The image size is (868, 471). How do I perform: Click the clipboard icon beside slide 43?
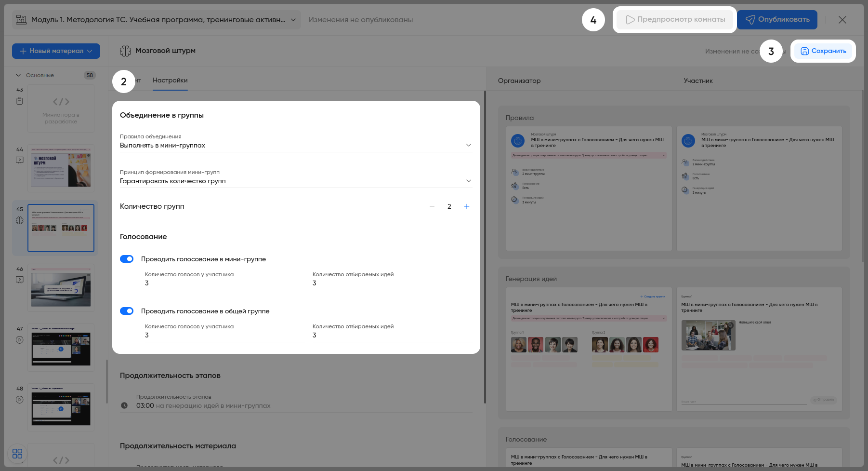click(x=19, y=101)
